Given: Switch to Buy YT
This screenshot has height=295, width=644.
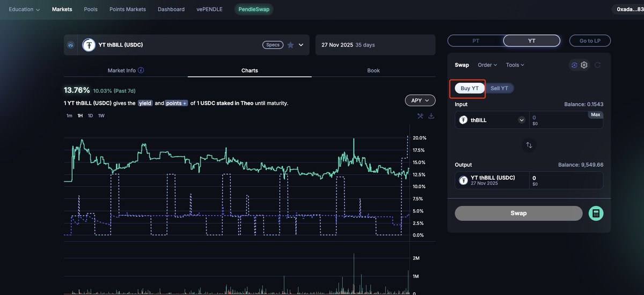Looking at the screenshot, I should [x=470, y=88].
